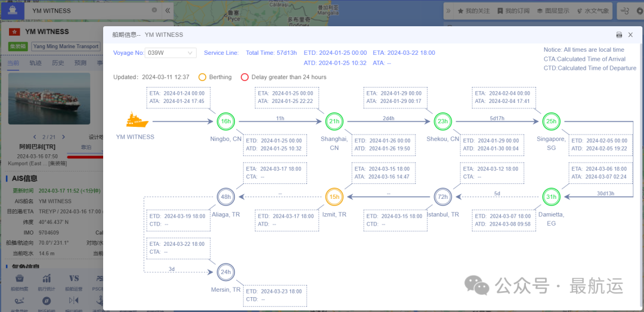Select the Damietta 31h port node
Image resolution: width=644 pixels, height=312 pixels.
[x=551, y=197]
